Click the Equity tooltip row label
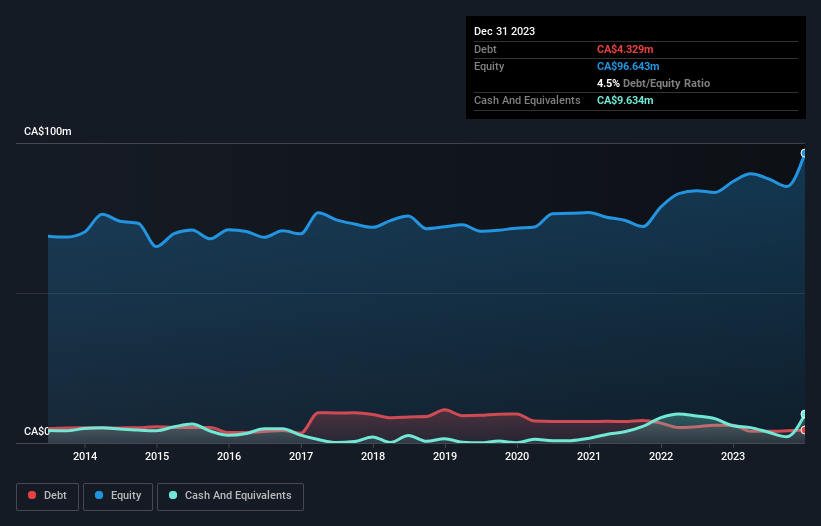The height and width of the screenshot is (526, 821). click(x=489, y=66)
